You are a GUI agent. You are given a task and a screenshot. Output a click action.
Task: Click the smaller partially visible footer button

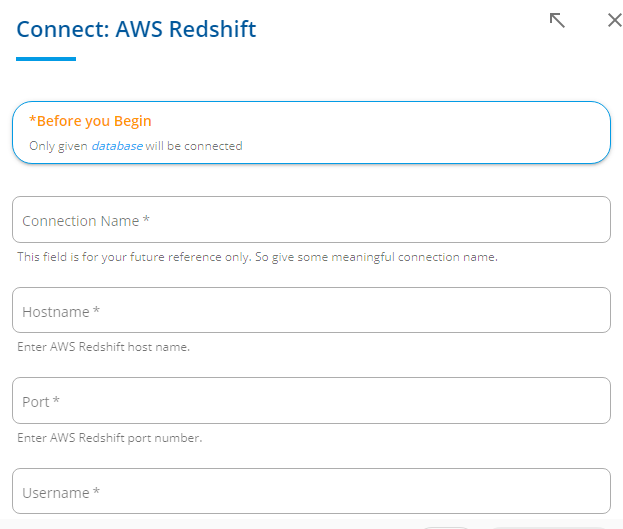[x=446, y=528]
